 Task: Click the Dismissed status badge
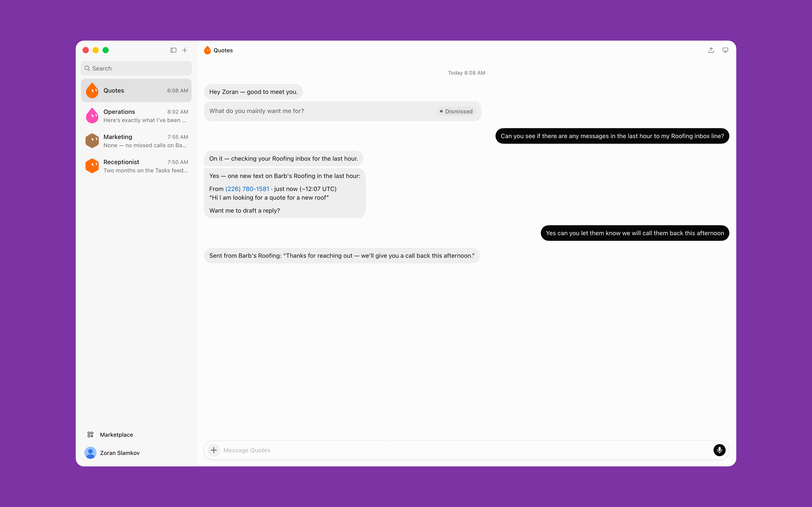(456, 111)
